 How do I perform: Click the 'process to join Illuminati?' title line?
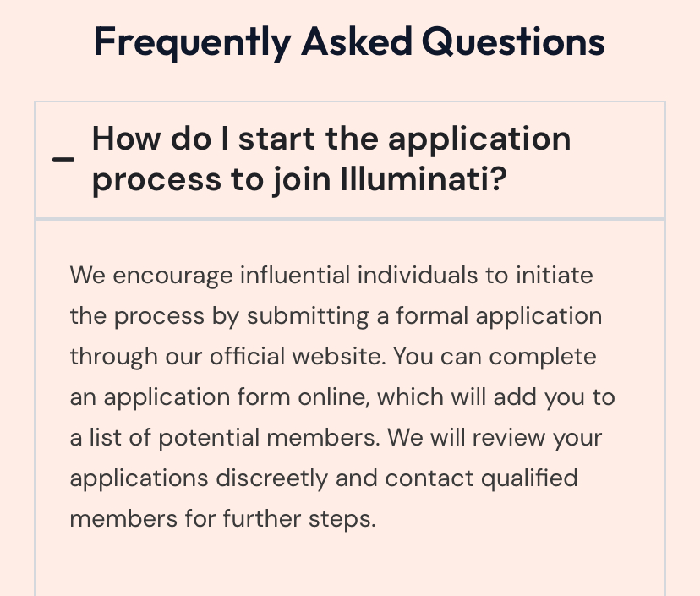[299, 179]
